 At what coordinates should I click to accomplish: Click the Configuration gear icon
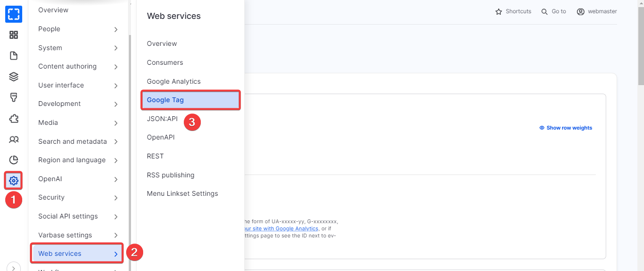14,181
